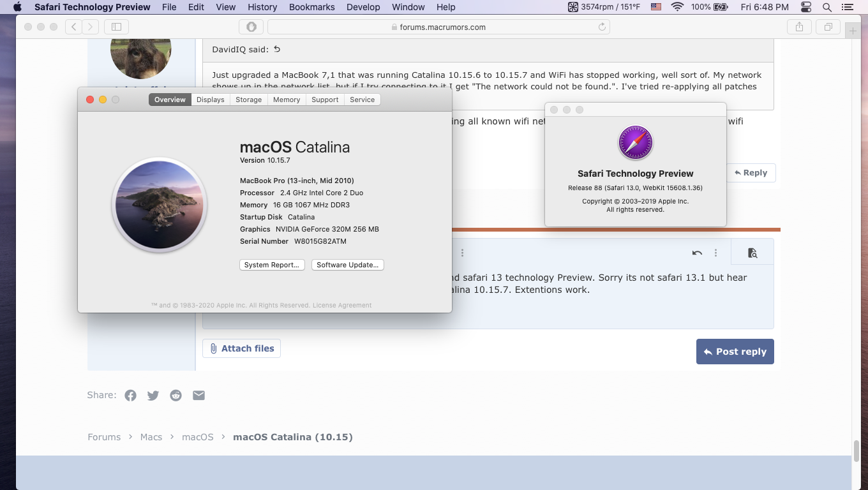Open the Wi-Fi status menu
The image size is (868, 490).
pos(677,7)
